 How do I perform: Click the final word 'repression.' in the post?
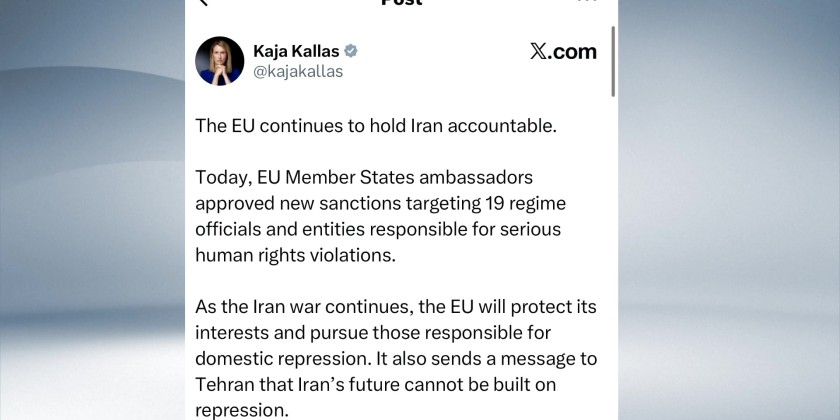tap(257, 409)
